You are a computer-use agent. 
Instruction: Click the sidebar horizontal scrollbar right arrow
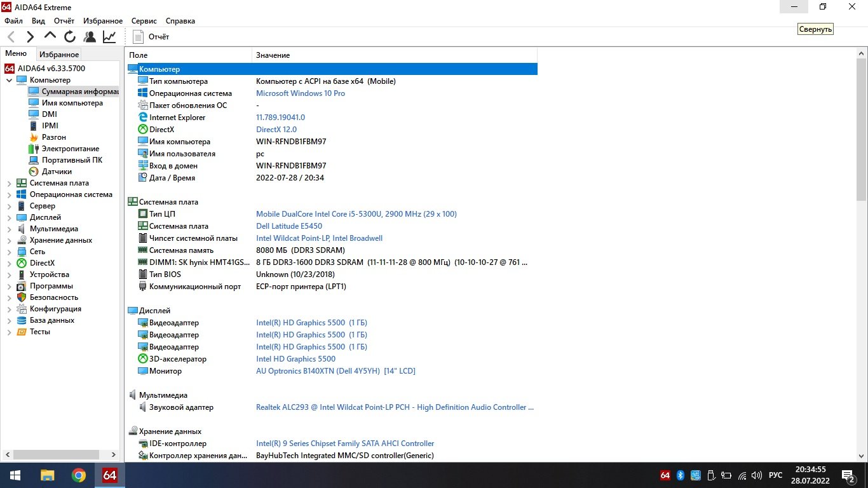coord(114,455)
